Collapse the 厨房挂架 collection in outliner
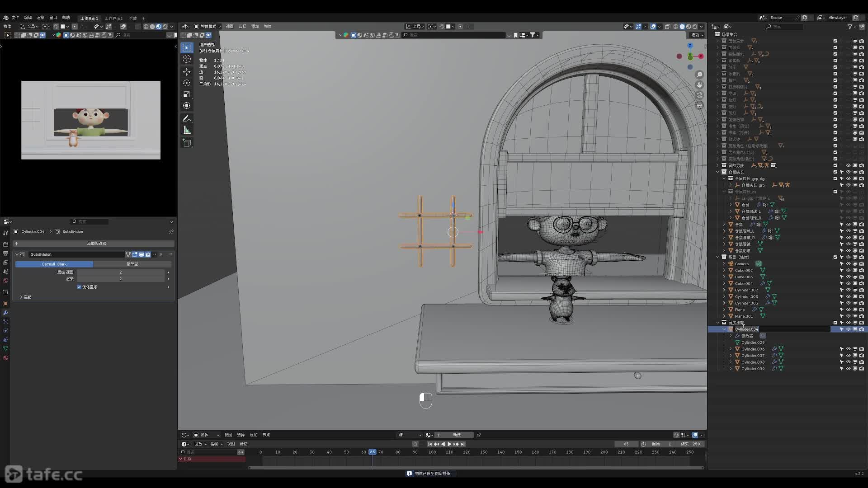868x488 pixels. (718, 323)
